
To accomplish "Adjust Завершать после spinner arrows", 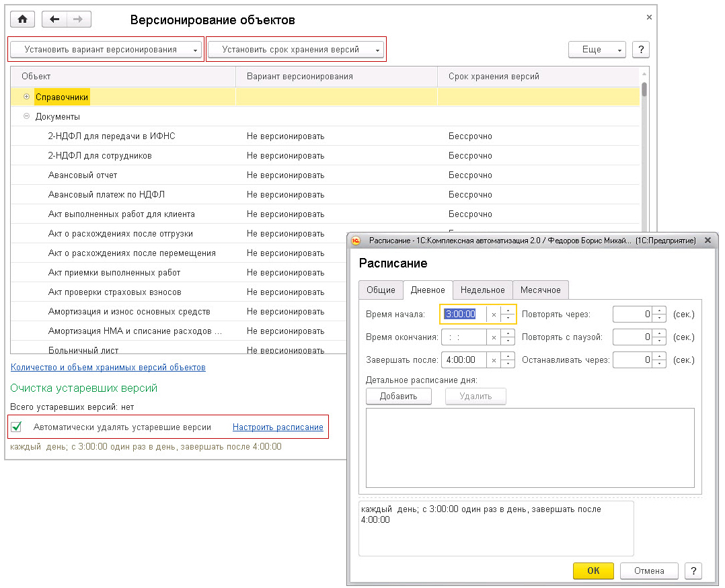I will [508, 360].
